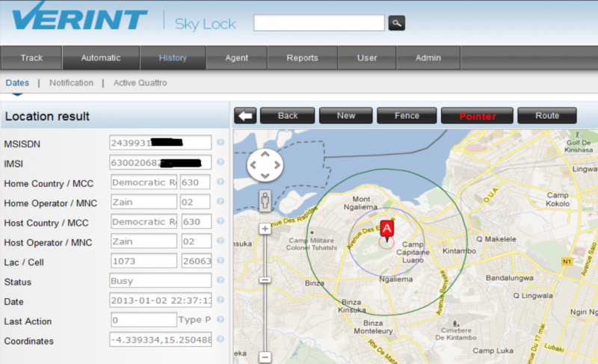Open help icon next to Coordinates
598x364 pixels.
[x=221, y=339]
